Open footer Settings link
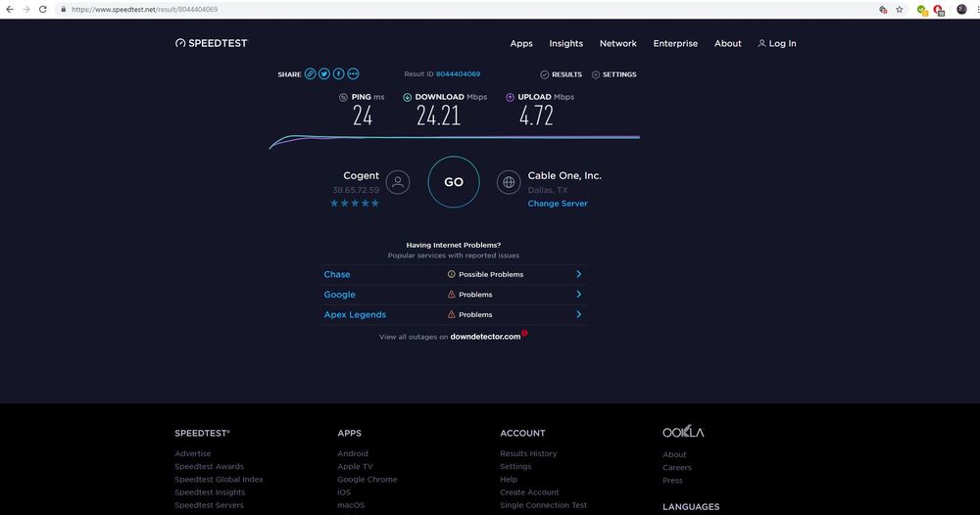 point(515,466)
